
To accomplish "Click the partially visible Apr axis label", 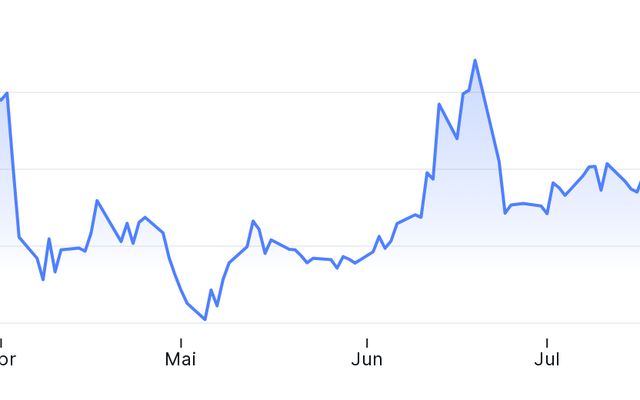I will tap(7, 360).
